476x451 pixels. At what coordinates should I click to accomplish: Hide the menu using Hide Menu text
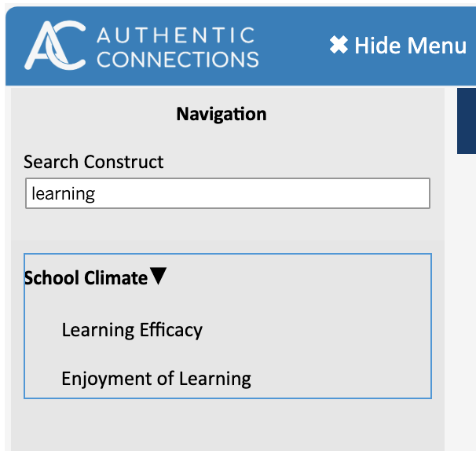(410, 46)
